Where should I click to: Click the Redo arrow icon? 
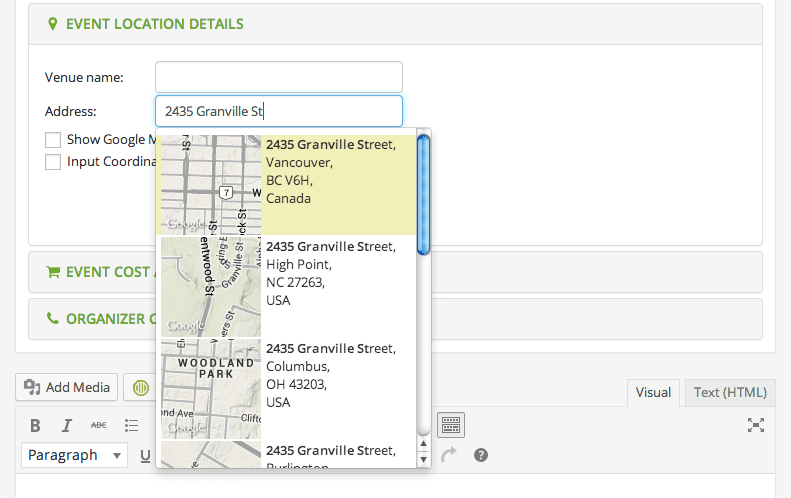pyautogui.click(x=448, y=455)
